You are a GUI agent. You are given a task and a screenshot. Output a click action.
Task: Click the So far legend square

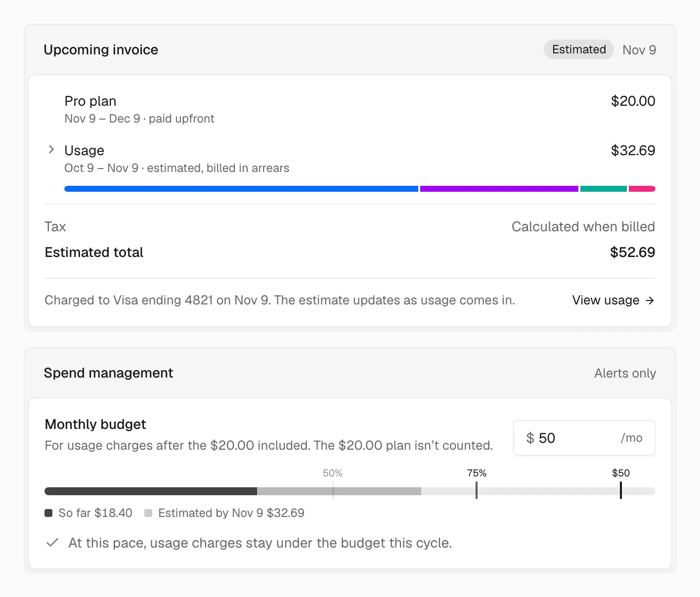(x=48, y=513)
